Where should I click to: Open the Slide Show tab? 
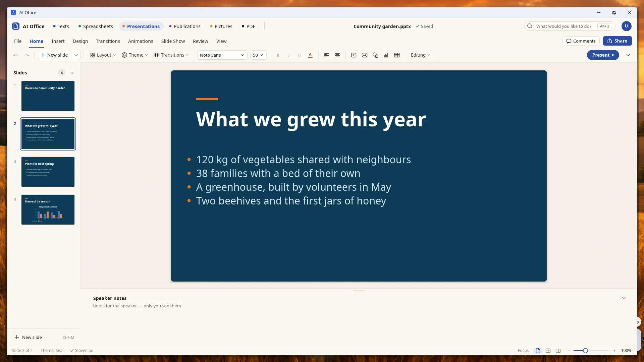[x=173, y=41]
